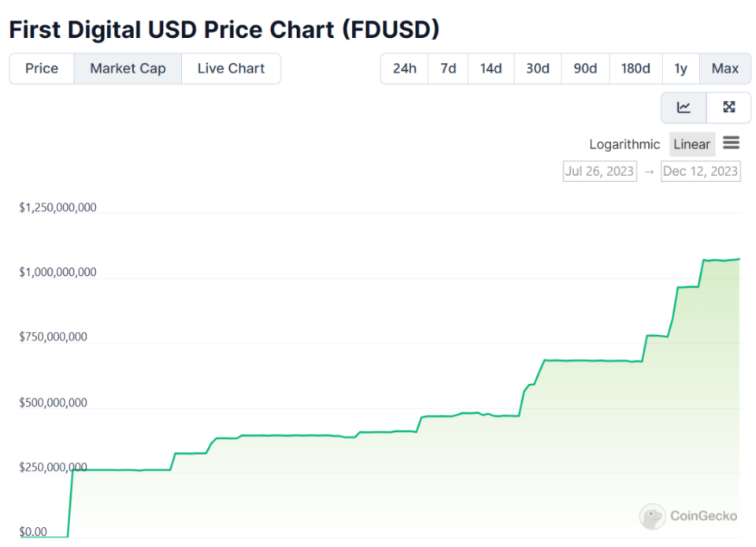Open the Live Chart tab
This screenshot has width=756, height=547.
pyautogui.click(x=231, y=69)
